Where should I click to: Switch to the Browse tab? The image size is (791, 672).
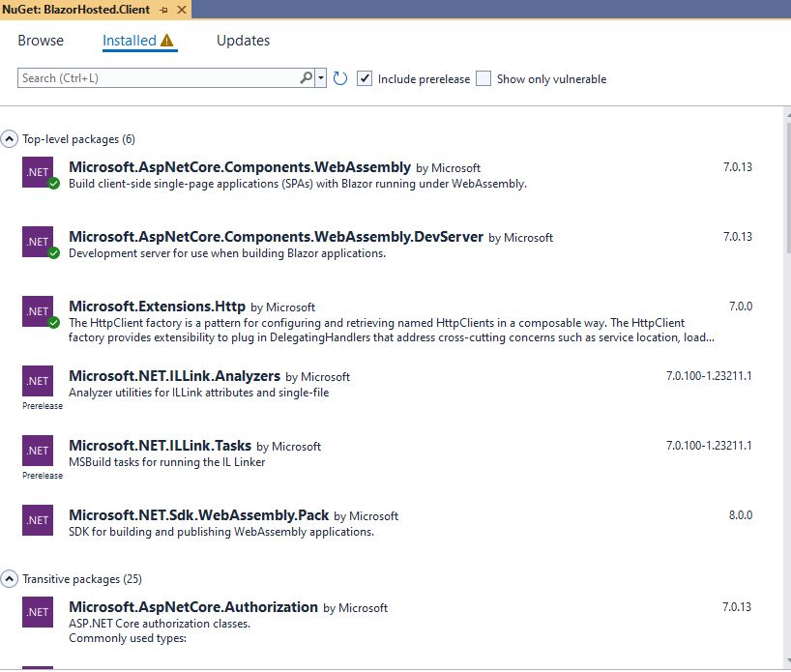click(41, 41)
